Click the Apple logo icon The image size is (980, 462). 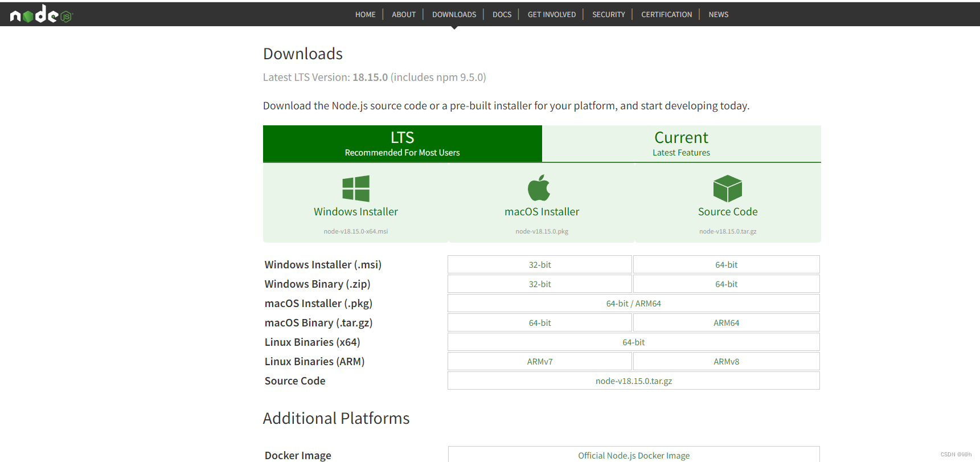tap(539, 187)
